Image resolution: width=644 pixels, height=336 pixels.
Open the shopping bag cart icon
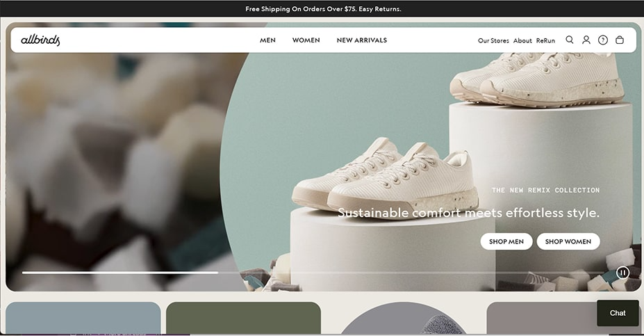[x=620, y=40]
